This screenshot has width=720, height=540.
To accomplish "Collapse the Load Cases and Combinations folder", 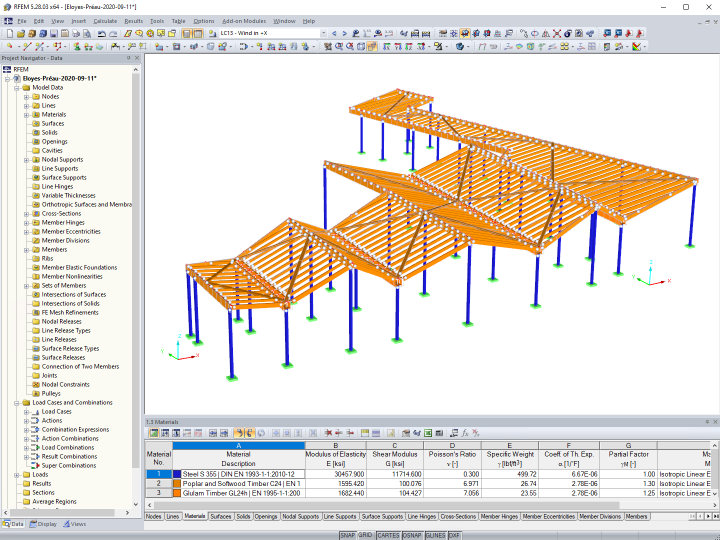I will click(x=17, y=403).
